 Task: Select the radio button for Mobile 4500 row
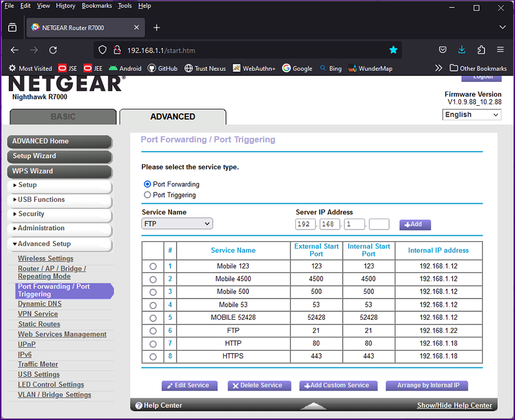153,279
